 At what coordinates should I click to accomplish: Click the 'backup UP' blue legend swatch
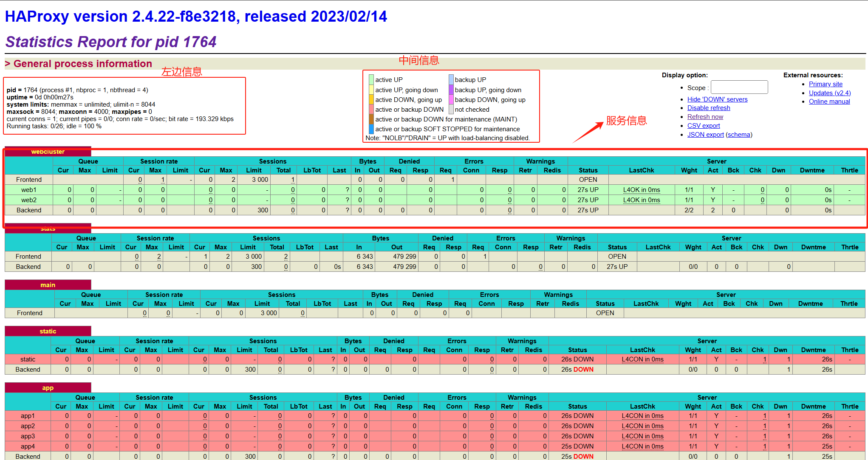(451, 80)
